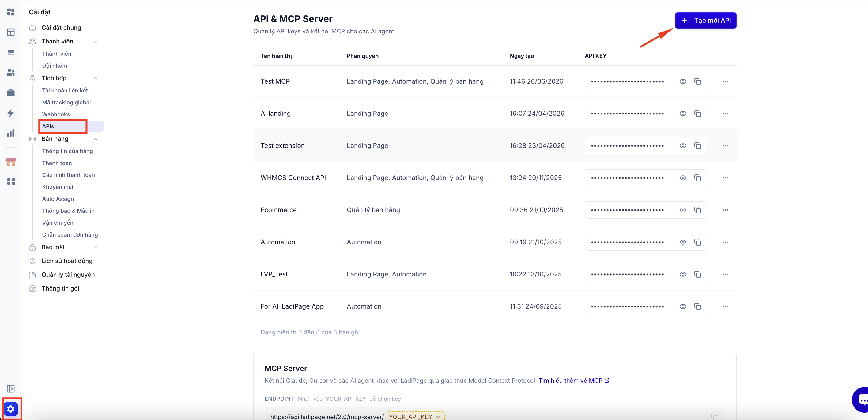The height and width of the screenshot is (420, 868).
Task: Reveal the AI landing API key
Action: coord(683,114)
